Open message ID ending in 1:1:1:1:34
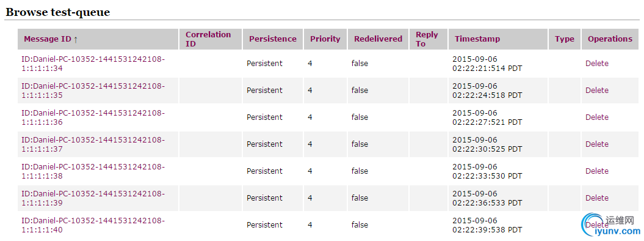This screenshot has height=241, width=644. point(93,64)
